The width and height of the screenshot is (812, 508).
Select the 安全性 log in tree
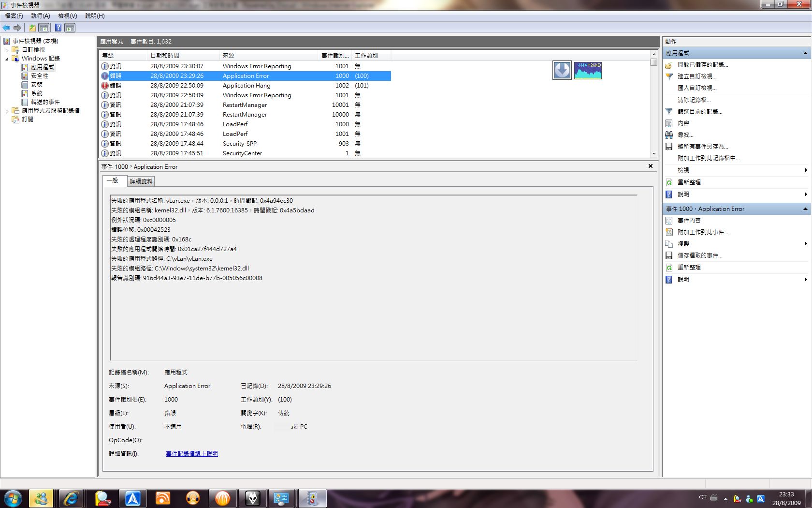pyautogui.click(x=40, y=76)
